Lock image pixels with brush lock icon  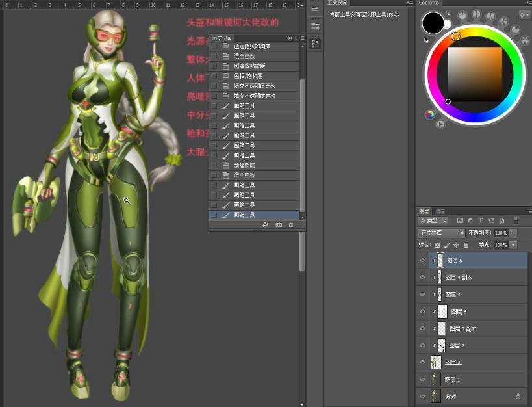tap(447, 245)
